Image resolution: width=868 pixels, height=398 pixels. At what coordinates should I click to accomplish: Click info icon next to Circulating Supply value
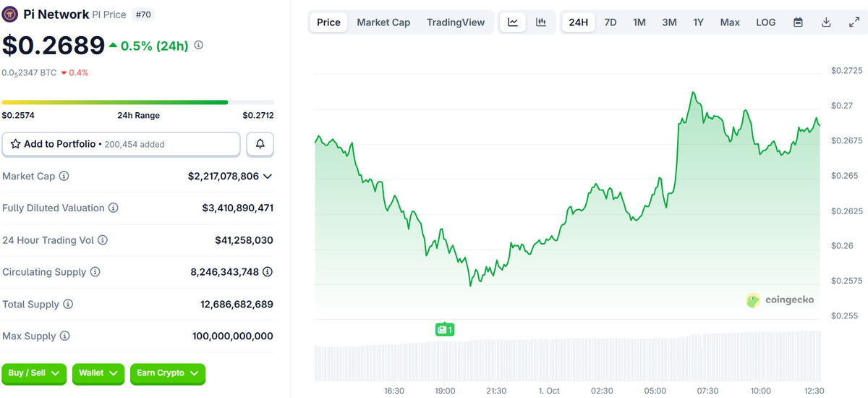point(268,272)
